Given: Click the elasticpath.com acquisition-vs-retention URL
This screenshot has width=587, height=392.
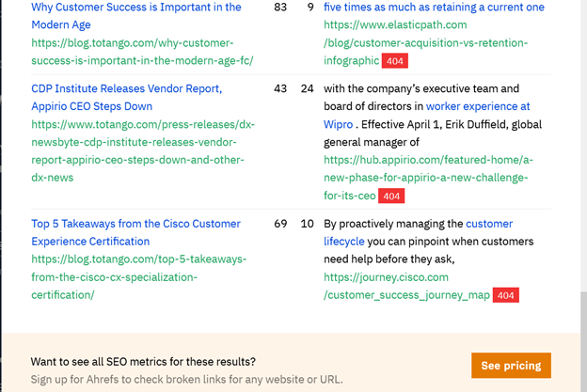Looking at the screenshot, I should 425,43.
